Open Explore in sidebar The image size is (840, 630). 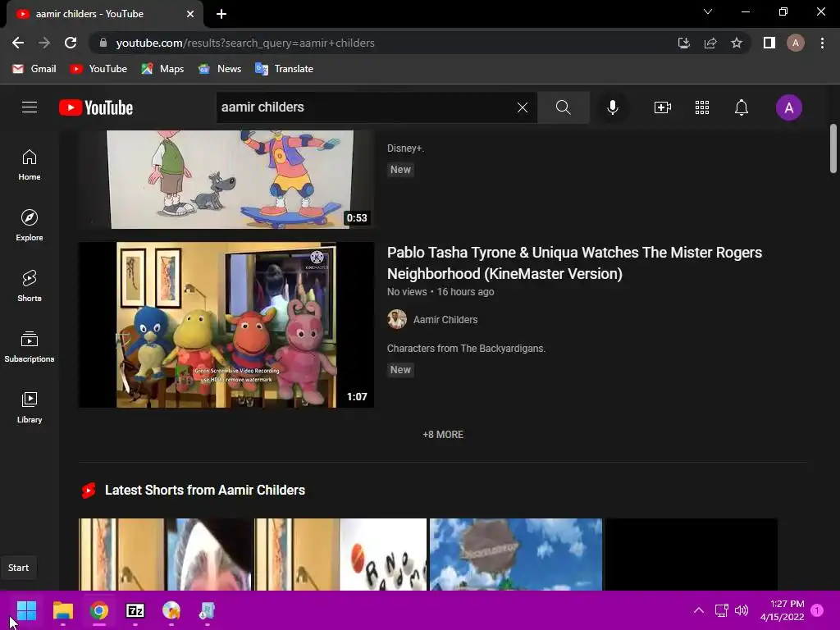[x=30, y=226]
